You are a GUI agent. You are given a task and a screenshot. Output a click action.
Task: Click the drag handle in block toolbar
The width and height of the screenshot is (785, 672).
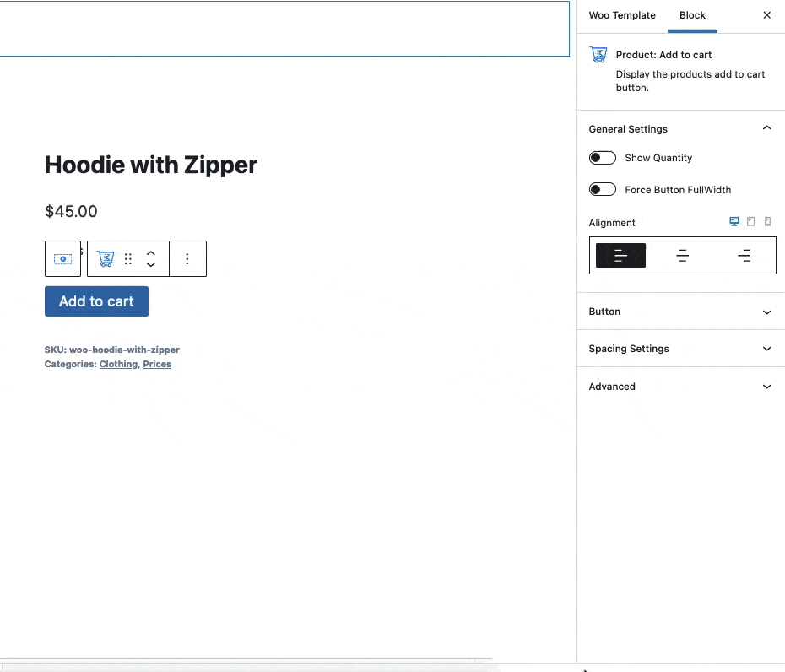tap(128, 259)
